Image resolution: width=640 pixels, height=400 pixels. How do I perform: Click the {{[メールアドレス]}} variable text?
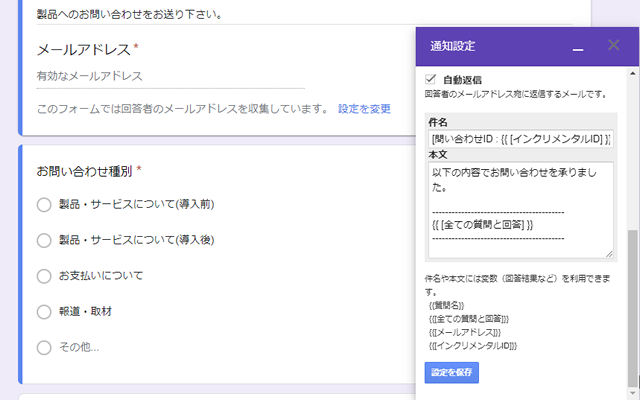(x=464, y=332)
